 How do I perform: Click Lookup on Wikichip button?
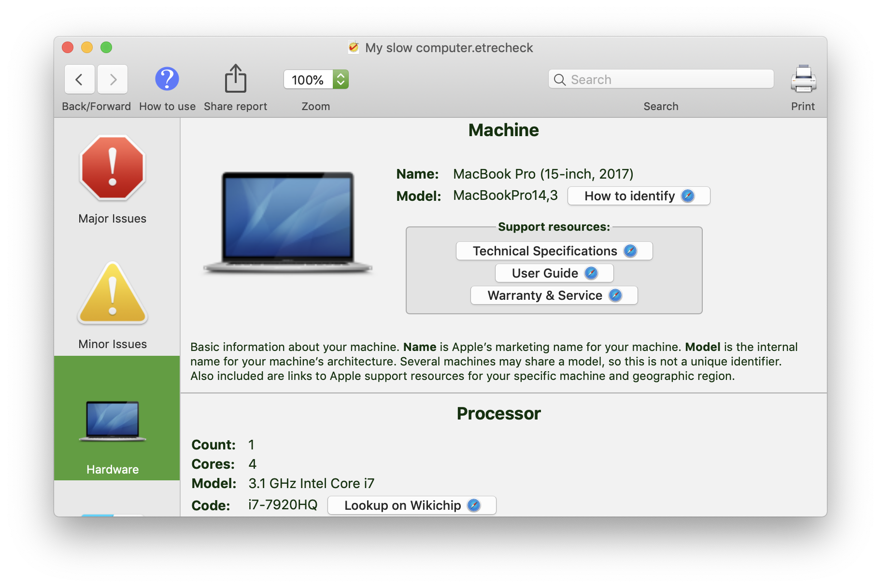(x=412, y=505)
